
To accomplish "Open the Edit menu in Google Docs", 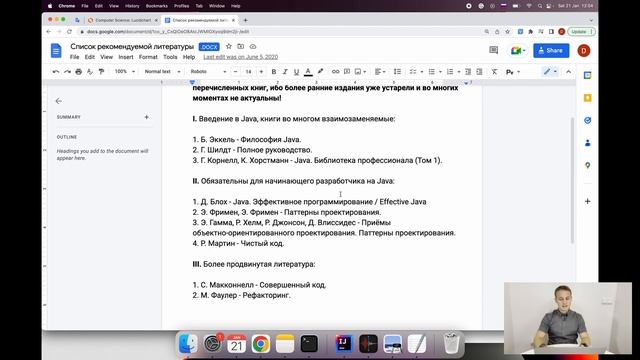I will tap(89, 57).
